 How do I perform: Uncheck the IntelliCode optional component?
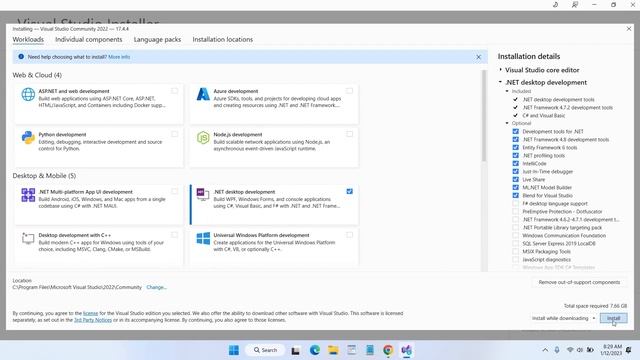click(x=516, y=163)
